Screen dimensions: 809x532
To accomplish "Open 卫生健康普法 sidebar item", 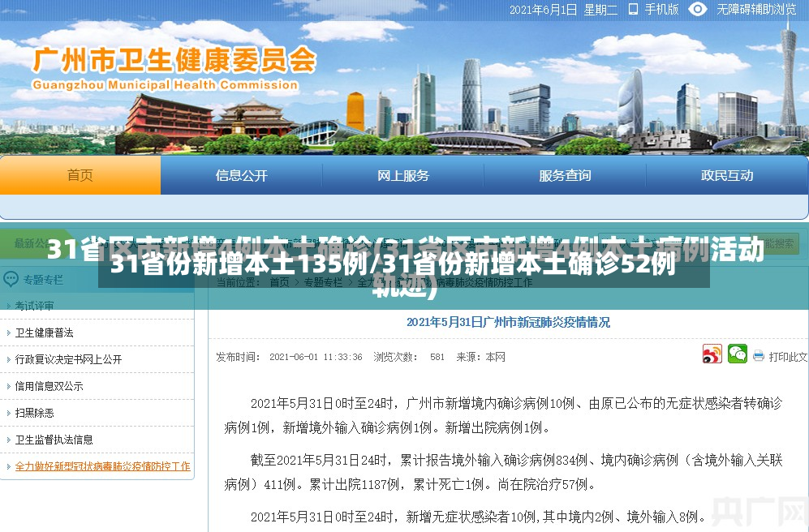I will [x=45, y=333].
